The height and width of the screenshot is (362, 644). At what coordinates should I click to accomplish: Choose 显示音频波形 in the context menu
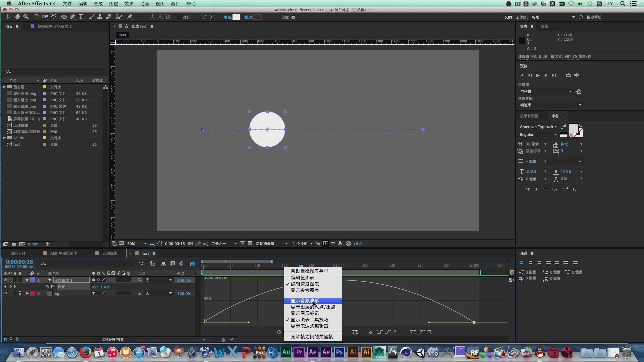[305, 301]
